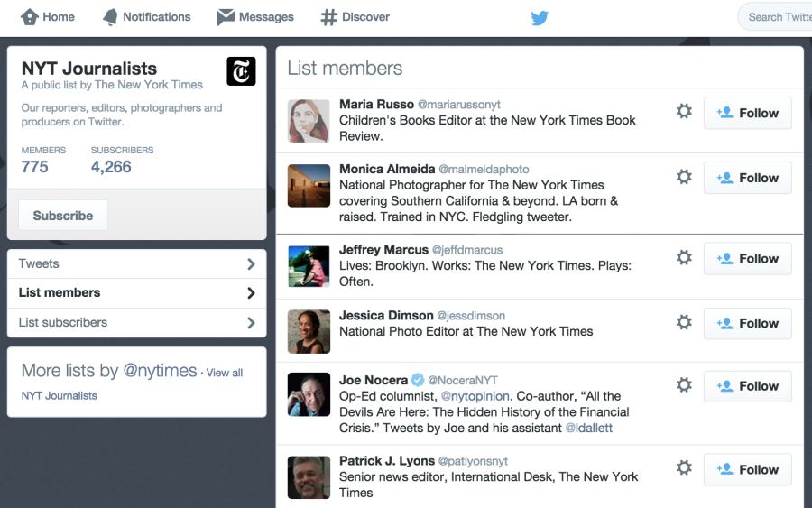This screenshot has width=812, height=508.
Task: Click Jessica Dimson's name
Action: coord(386,316)
